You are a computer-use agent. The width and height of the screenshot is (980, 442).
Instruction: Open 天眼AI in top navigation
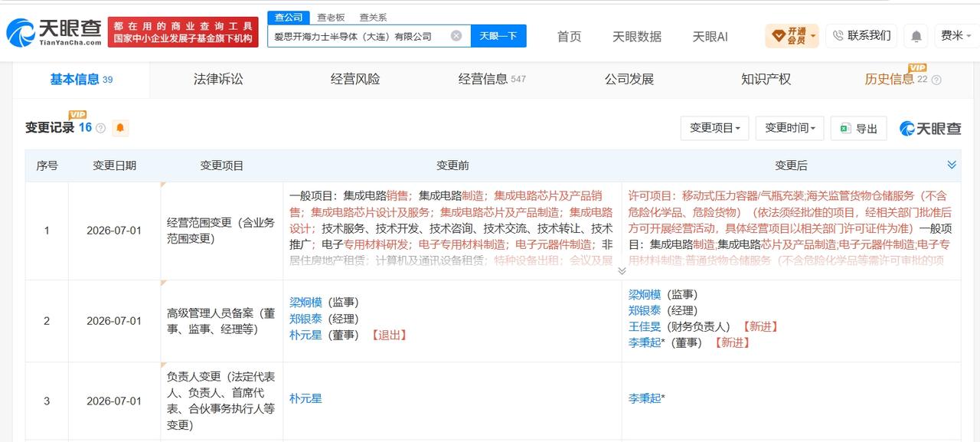point(710,36)
